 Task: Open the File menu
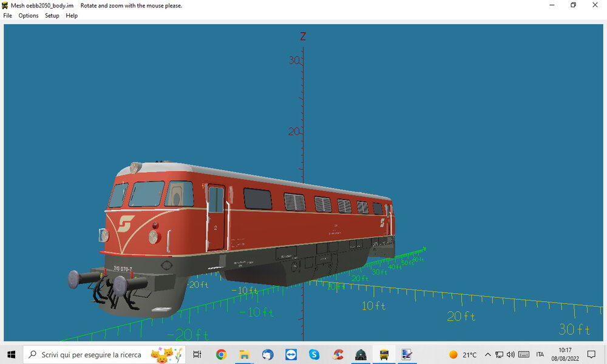[x=7, y=16]
